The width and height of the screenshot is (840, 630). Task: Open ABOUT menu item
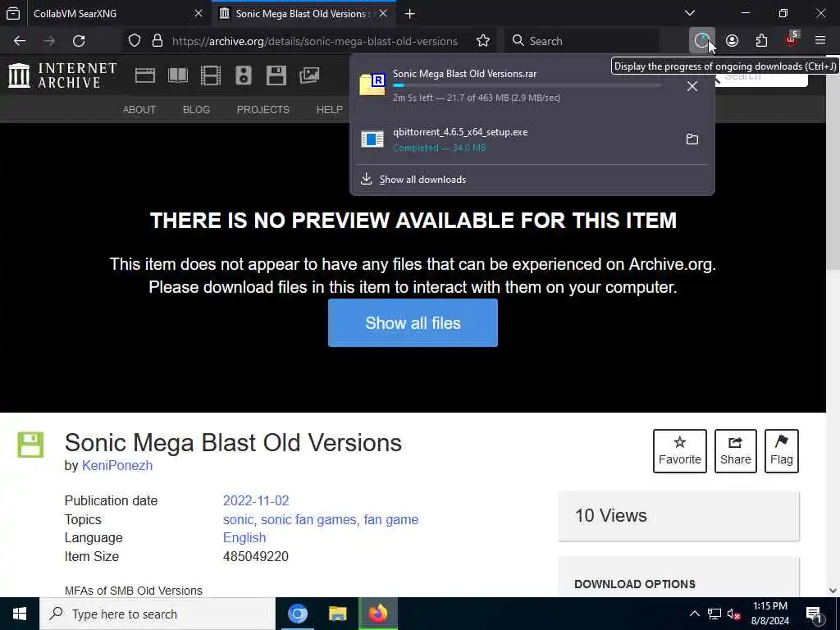pos(139,109)
